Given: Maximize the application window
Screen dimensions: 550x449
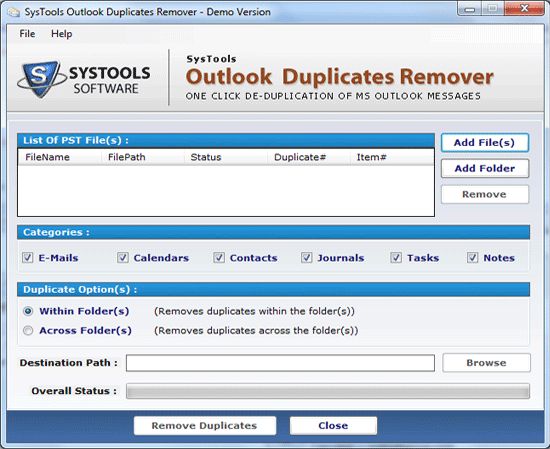Looking at the screenshot, I should click(492, 9).
